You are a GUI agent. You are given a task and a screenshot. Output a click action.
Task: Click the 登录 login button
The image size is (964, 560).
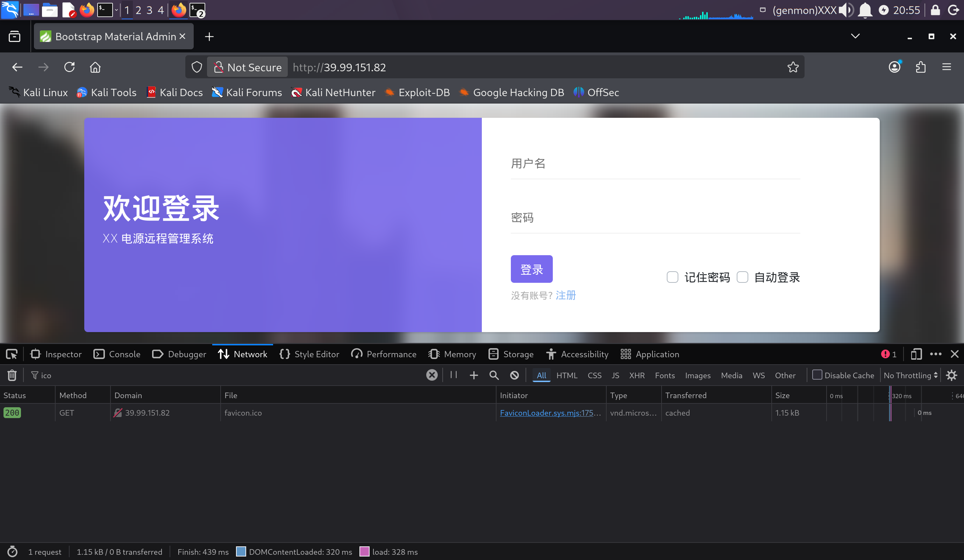pyautogui.click(x=531, y=269)
